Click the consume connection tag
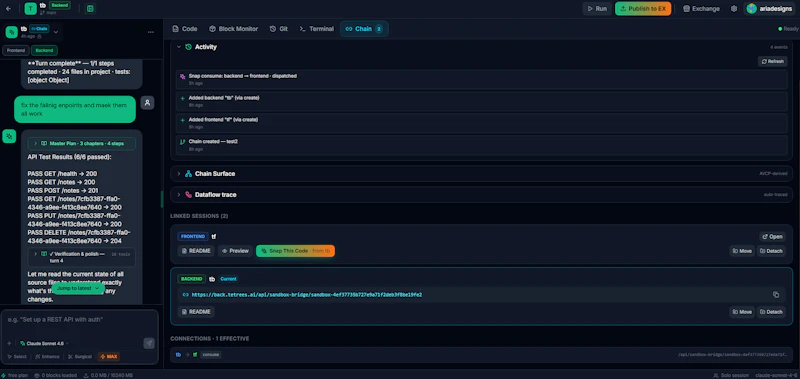The image size is (800, 379). coord(210,355)
